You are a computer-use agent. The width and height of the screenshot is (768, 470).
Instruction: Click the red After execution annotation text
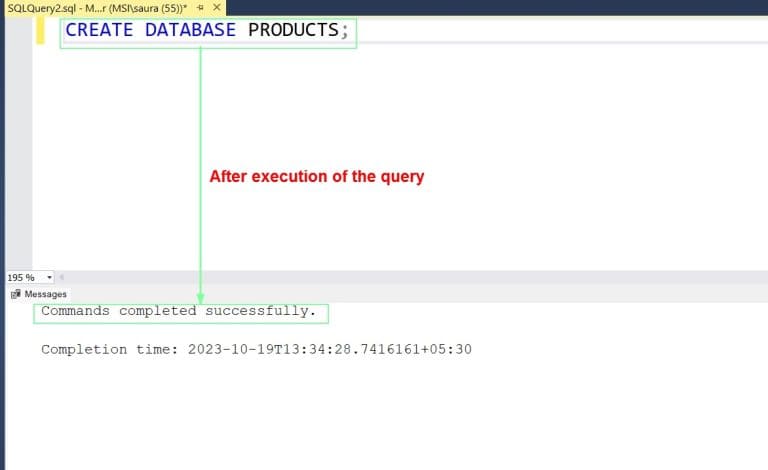pyautogui.click(x=316, y=176)
